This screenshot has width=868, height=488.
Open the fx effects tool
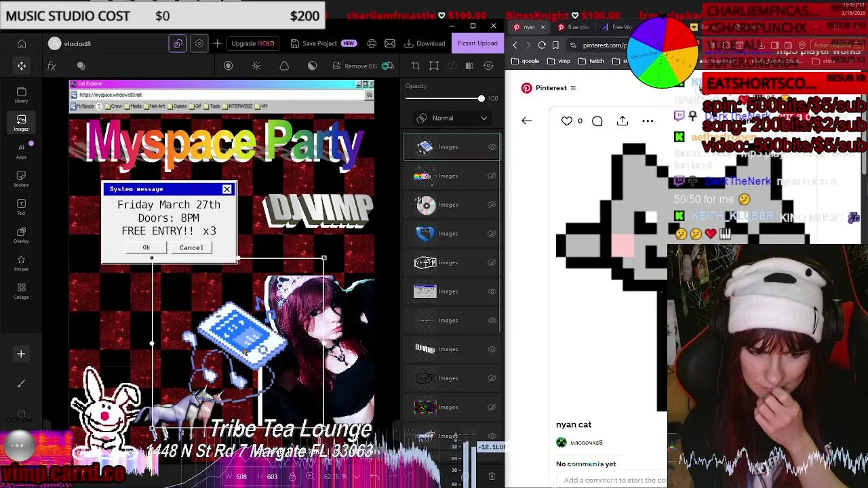point(52,66)
